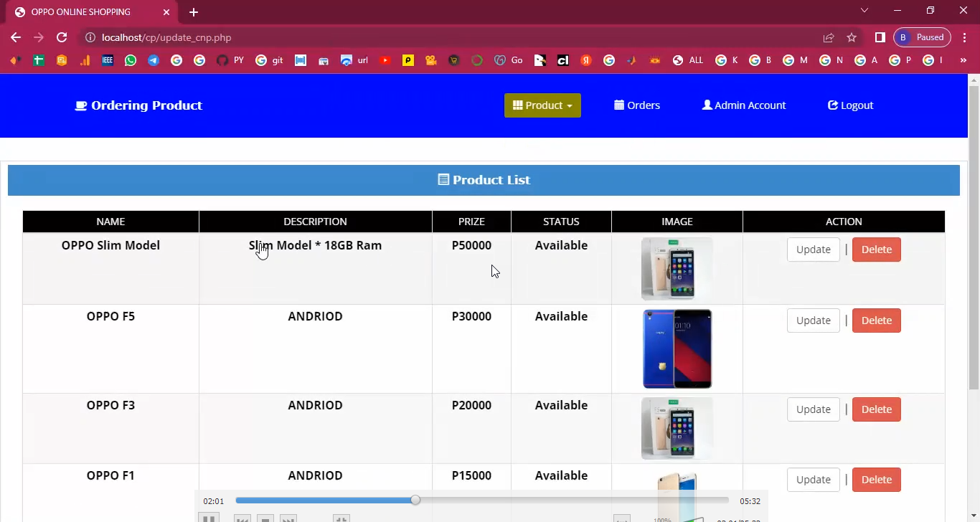Open the url bookmark
The width and height of the screenshot is (980, 522).
pos(354,61)
